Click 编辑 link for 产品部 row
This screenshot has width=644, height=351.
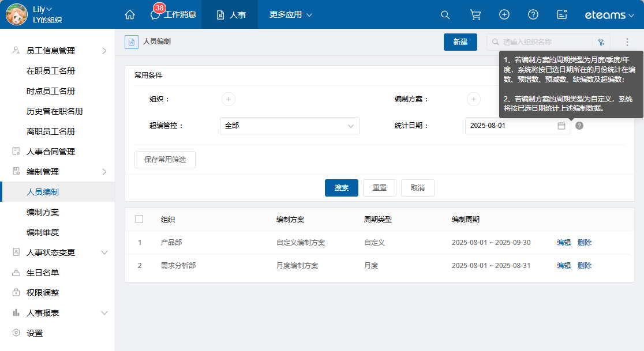[563, 242]
